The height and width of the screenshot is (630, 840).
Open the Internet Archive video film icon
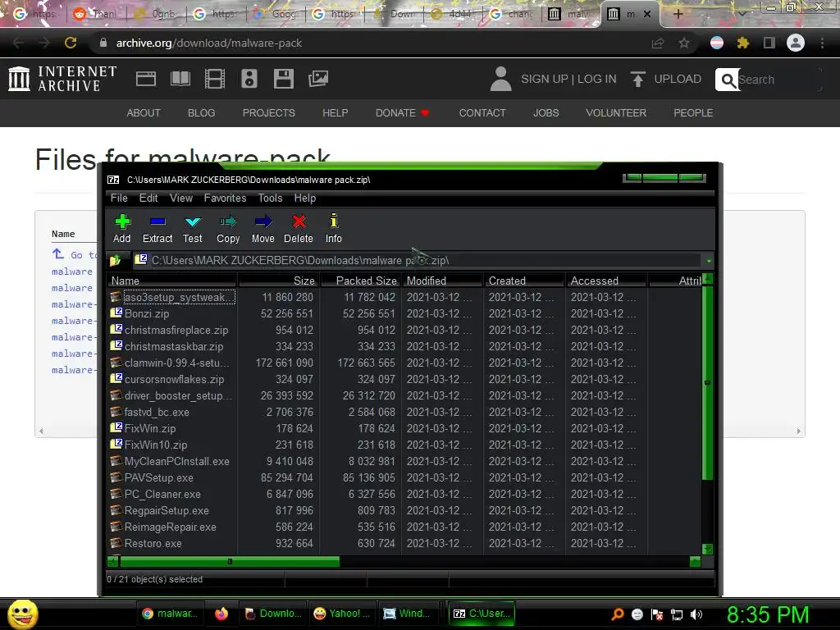tap(215, 79)
